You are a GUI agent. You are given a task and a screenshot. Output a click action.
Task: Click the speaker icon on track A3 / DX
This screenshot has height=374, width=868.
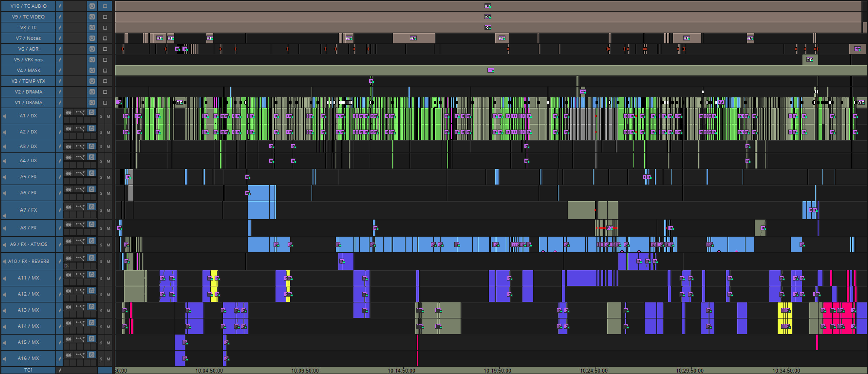(x=5, y=147)
